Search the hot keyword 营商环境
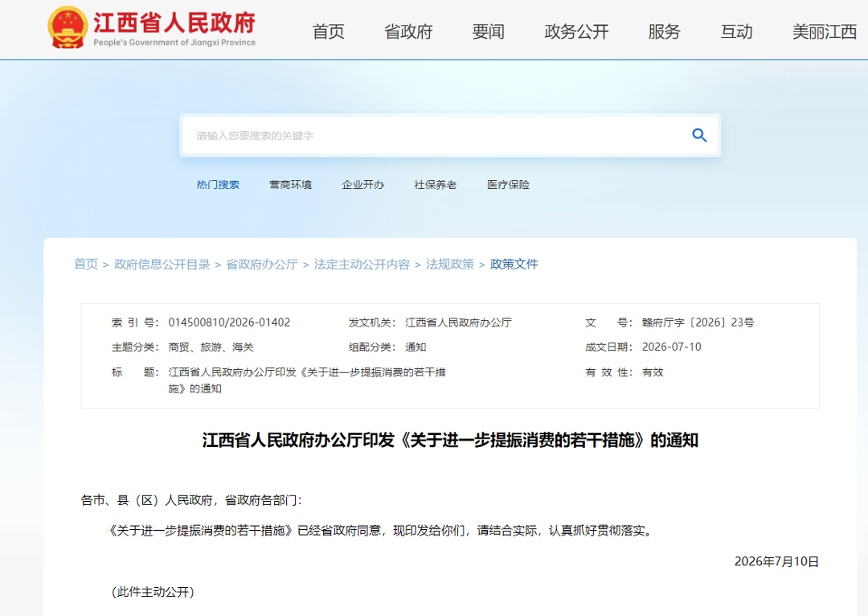 click(291, 184)
